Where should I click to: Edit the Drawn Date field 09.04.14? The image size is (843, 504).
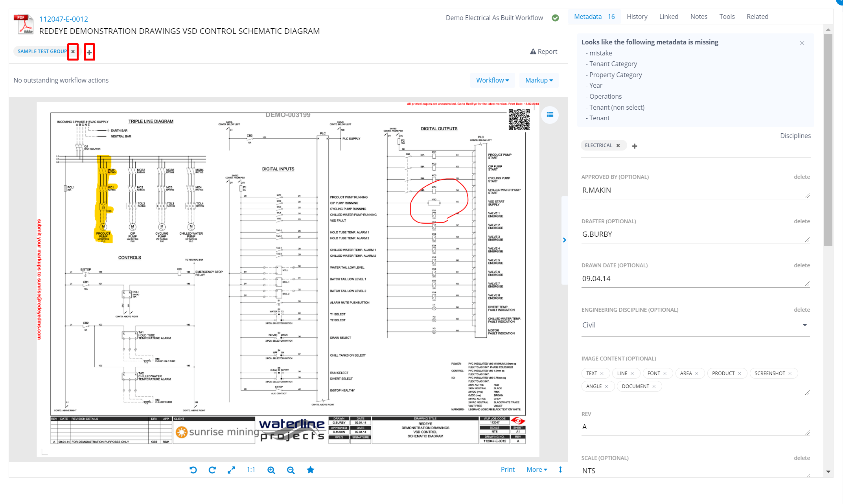pos(695,279)
